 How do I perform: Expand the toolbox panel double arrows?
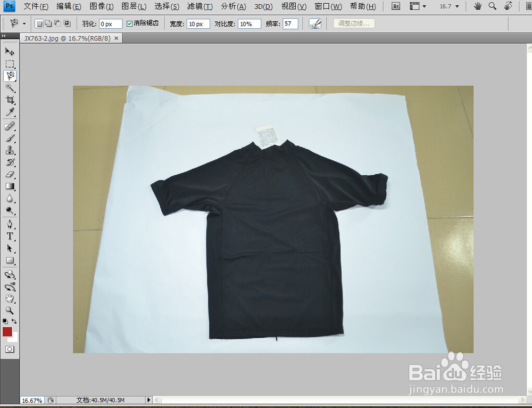(4, 36)
